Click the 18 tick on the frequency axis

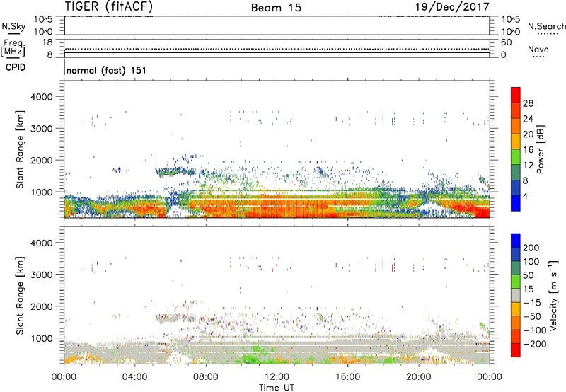coord(47,42)
